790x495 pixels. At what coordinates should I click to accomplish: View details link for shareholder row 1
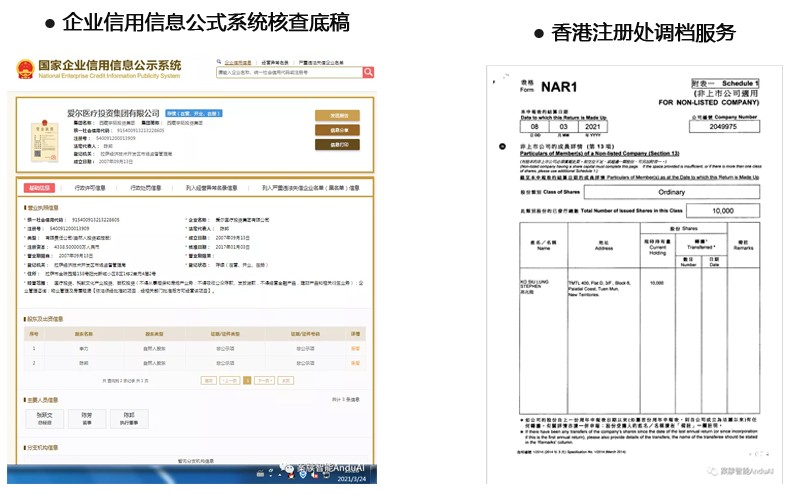[355, 348]
